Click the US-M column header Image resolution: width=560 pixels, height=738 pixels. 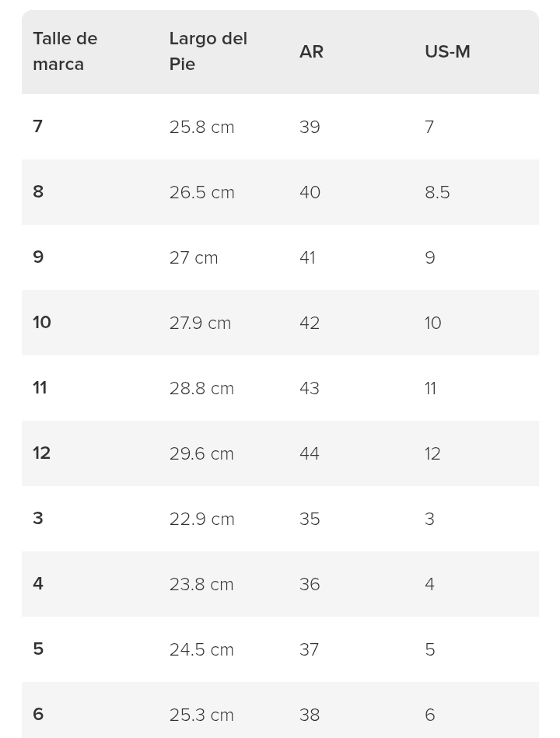coord(447,51)
